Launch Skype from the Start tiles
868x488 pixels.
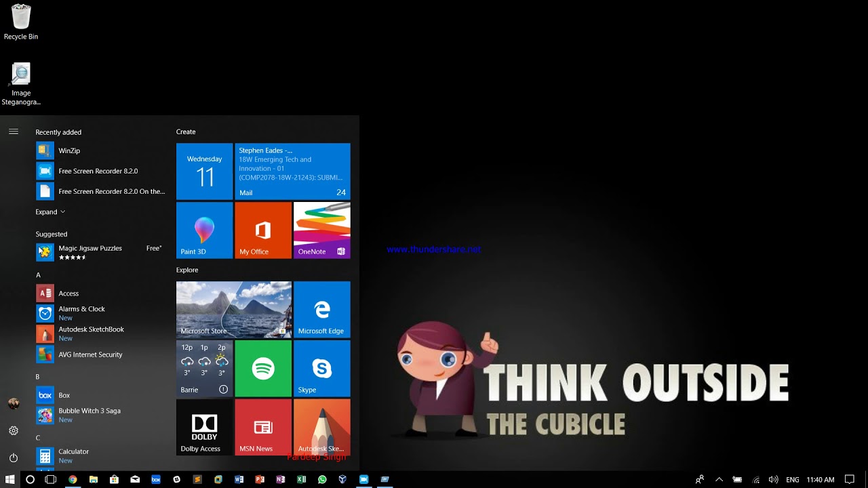(321, 369)
